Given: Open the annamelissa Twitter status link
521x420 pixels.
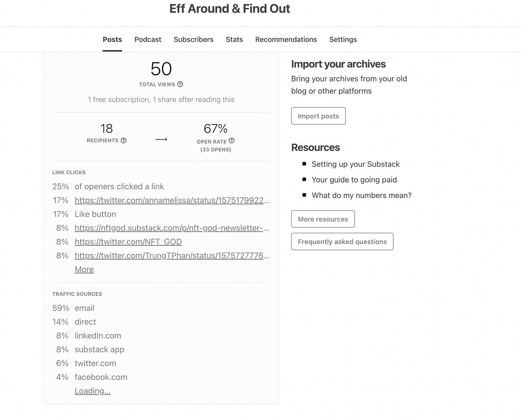Looking at the screenshot, I should [172, 200].
